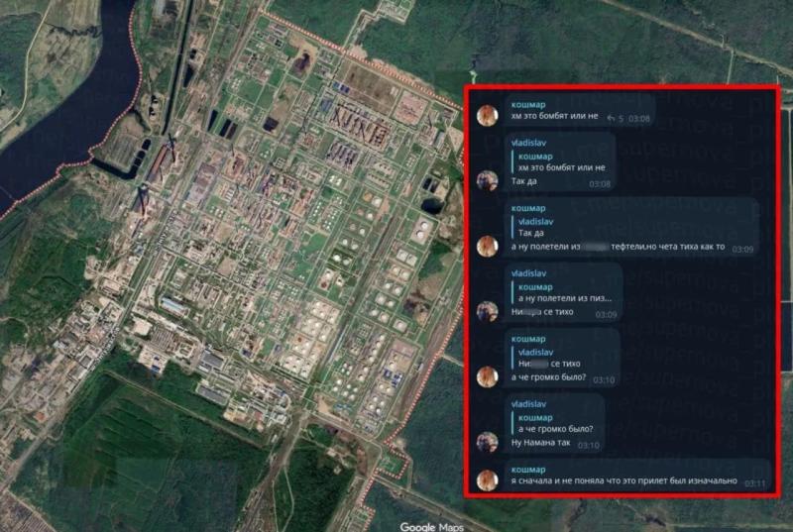Open sender name кошмар on the last message

(528, 470)
